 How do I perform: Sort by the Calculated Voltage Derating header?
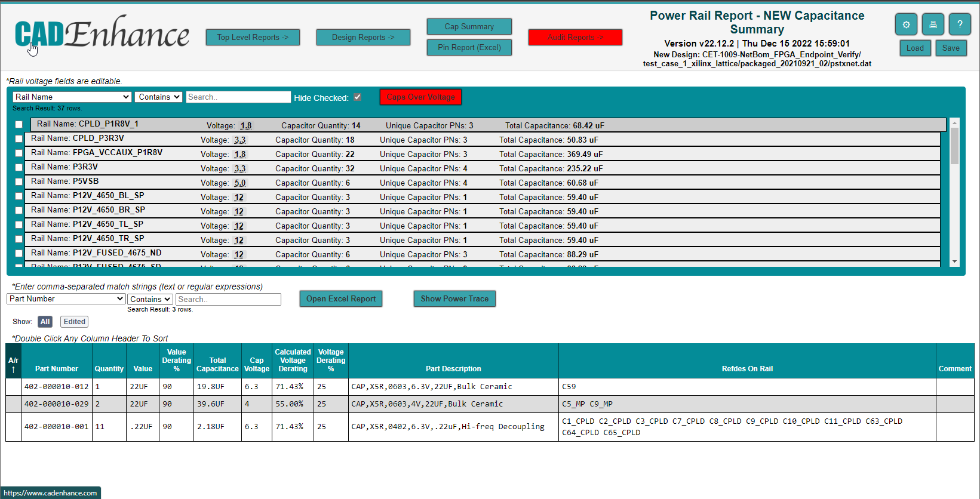[x=293, y=361]
